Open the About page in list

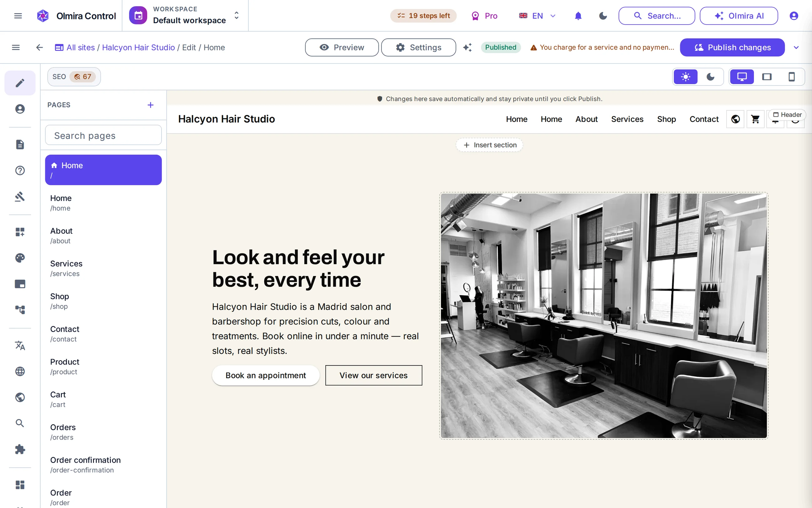pyautogui.click(x=103, y=235)
